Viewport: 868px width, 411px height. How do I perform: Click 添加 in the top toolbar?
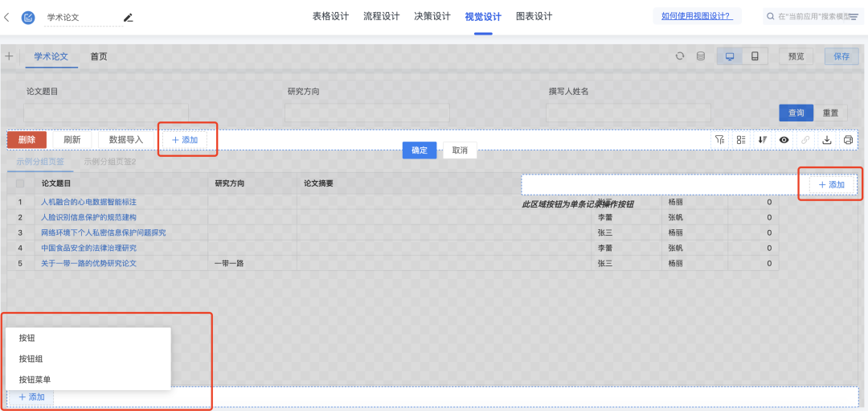coord(185,140)
